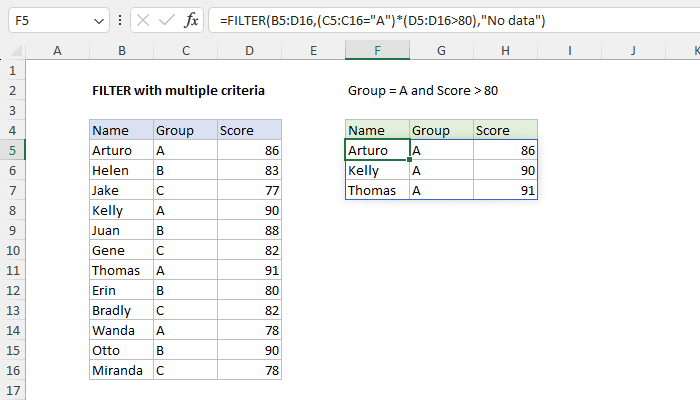Click the 'Group = A and Score > 80' cell
700x400 pixels.
click(x=423, y=90)
